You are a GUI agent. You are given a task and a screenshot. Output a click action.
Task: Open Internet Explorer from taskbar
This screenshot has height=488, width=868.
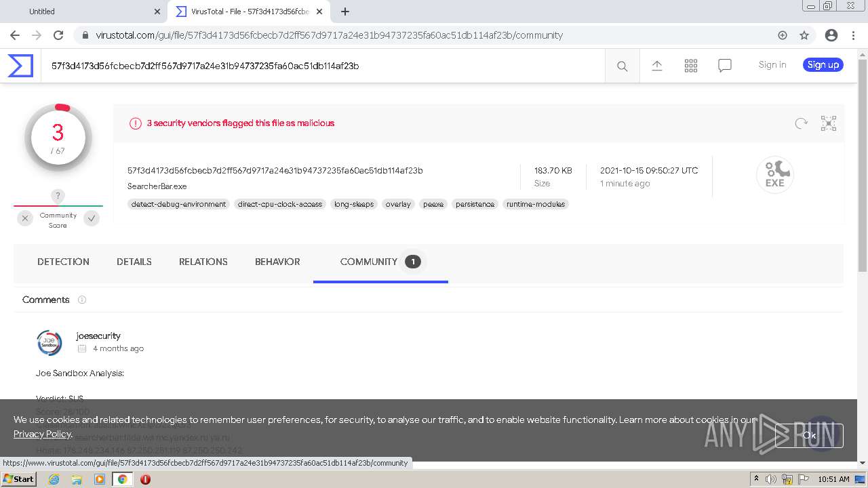(54, 479)
